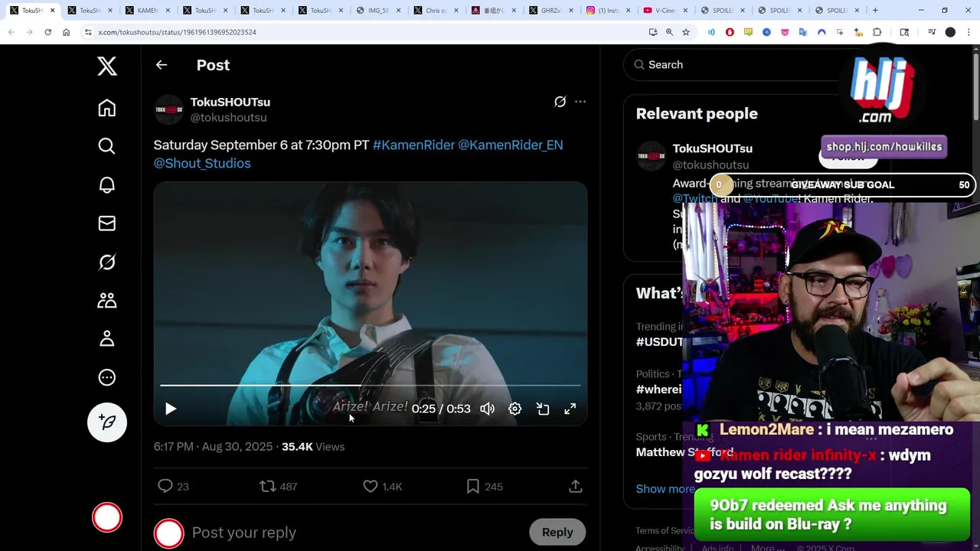
Task: Open Grok in the left sidebar
Action: tap(107, 262)
